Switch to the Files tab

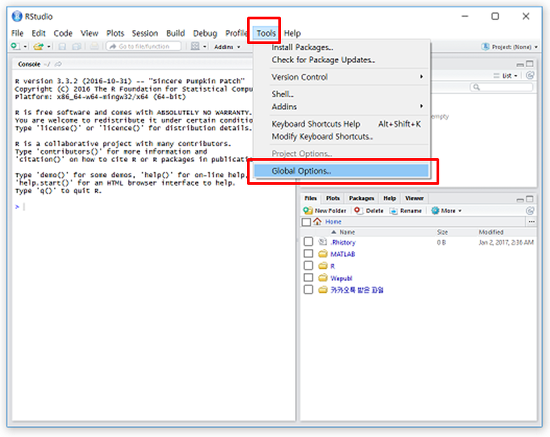click(x=310, y=198)
